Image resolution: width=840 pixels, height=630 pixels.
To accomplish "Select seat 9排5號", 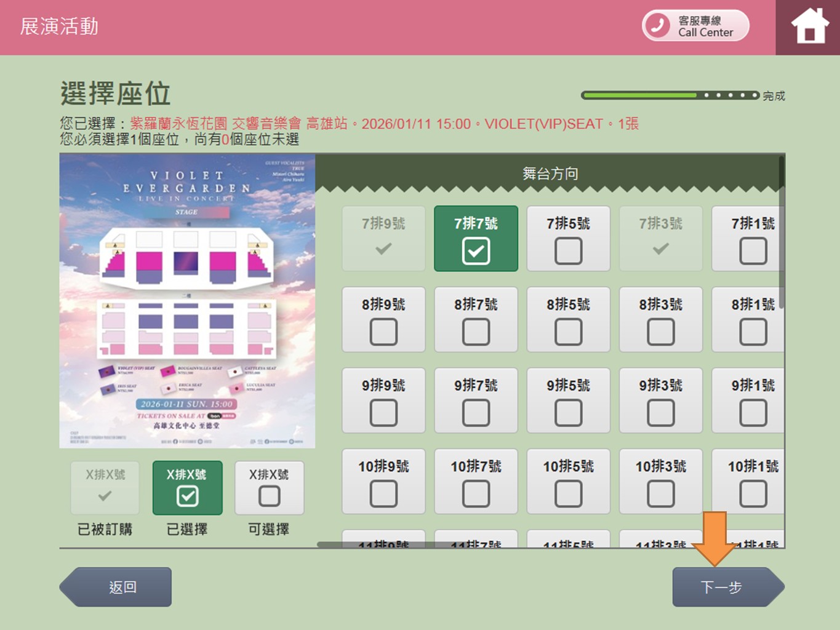I will pyautogui.click(x=568, y=413).
